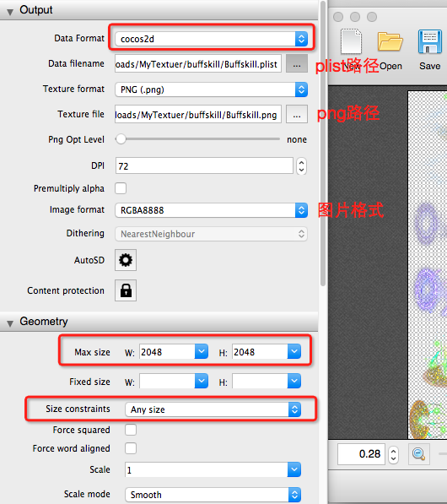This screenshot has width=447, height=504.
Task: Open the Texture format PNG dropdown
Action: pos(212,89)
